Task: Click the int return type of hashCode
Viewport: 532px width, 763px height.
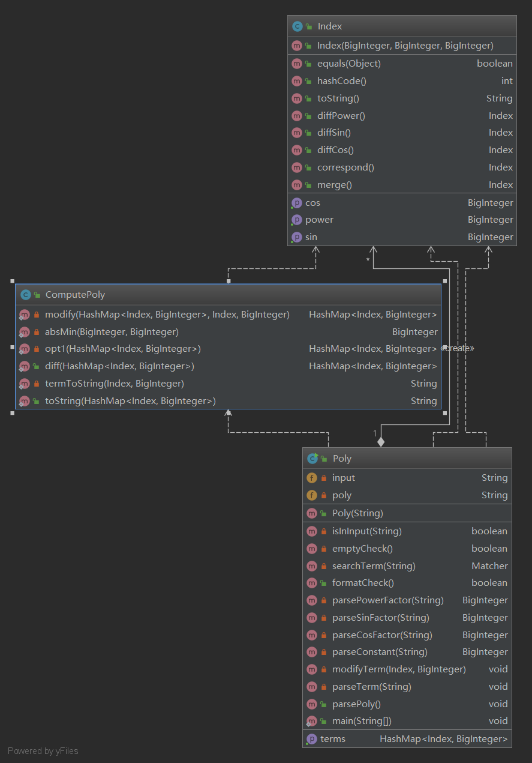Action: [x=507, y=81]
